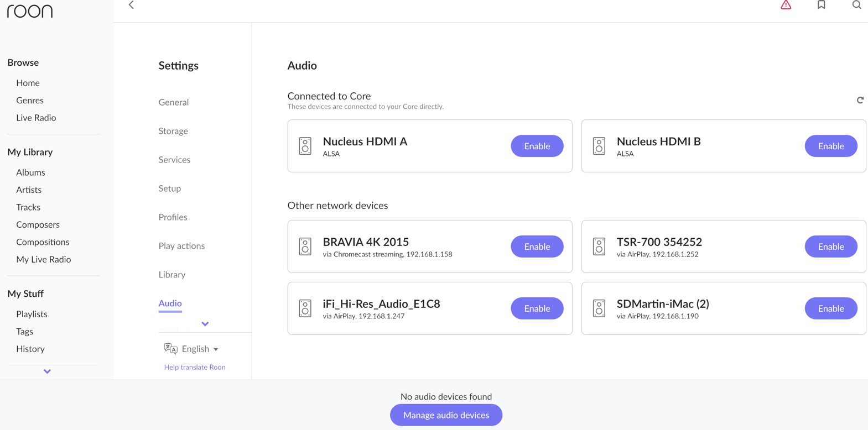Open search with the magnifier icon
Screen dimensions: 868x430
coord(856,5)
